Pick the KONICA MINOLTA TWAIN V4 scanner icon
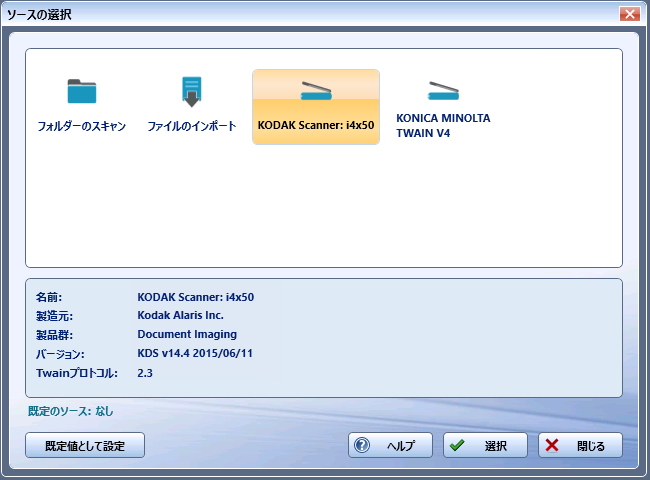The width and height of the screenshot is (650, 480). coord(443,91)
